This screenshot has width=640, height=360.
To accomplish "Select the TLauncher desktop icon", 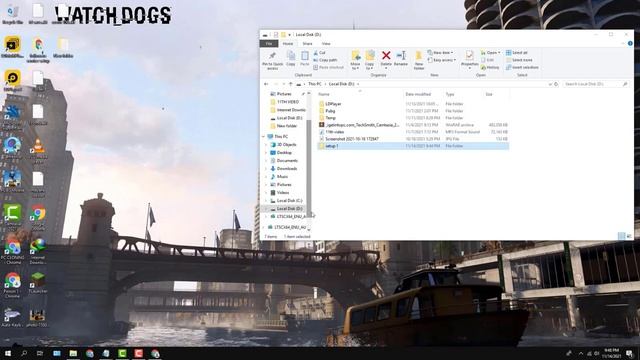I will coord(38,283).
